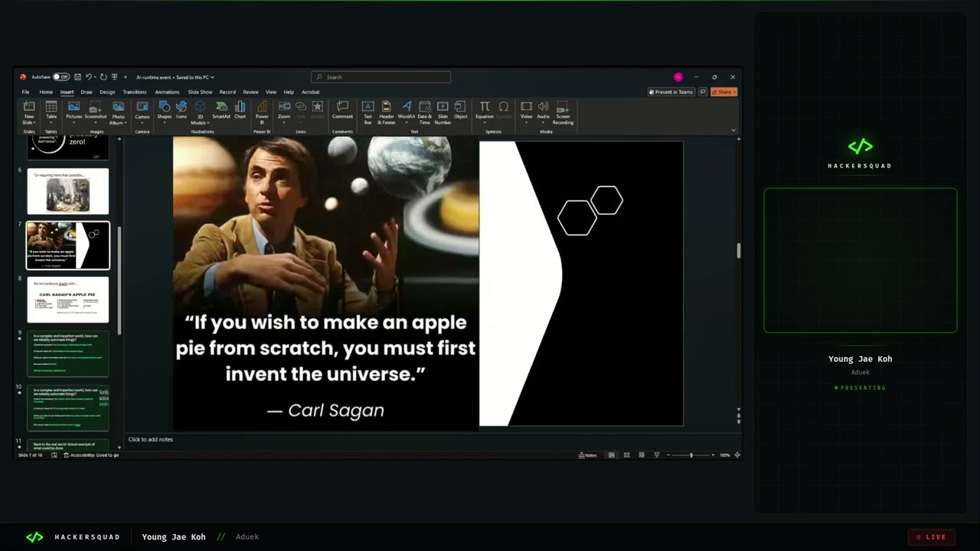Screen dimensions: 980x551
Task: Insert a Comment
Action: point(342,110)
